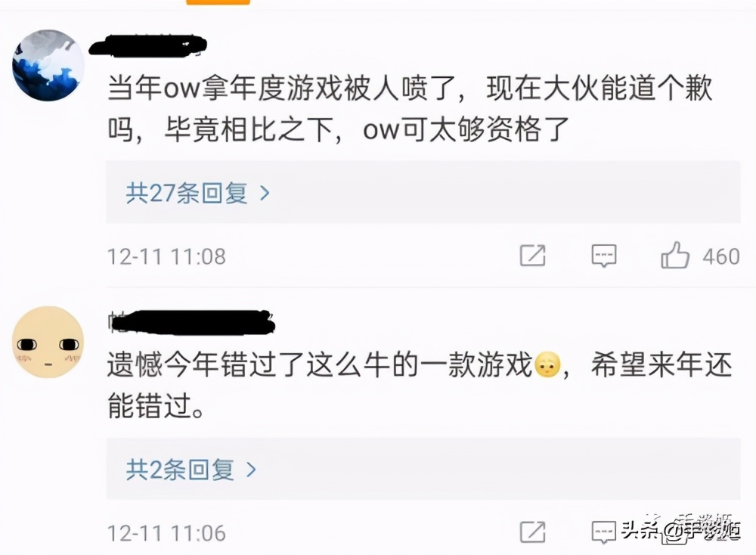Select the comment text starting 遗憾今年错过了
This screenshot has height=555, width=756.
[x=420, y=385]
